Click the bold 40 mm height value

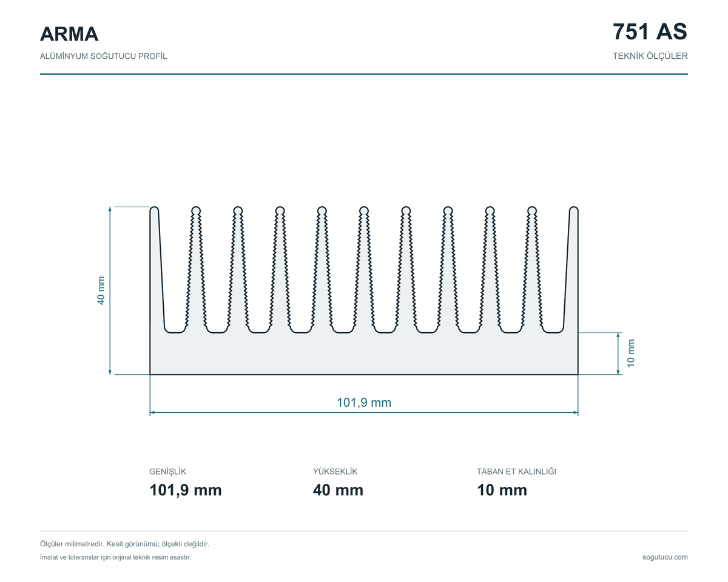pos(338,490)
